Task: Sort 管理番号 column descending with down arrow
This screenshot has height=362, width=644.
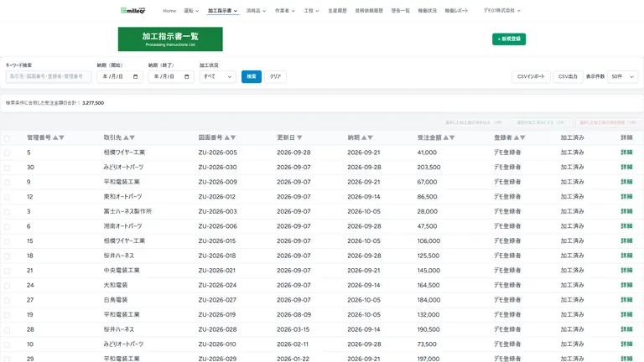Action: tap(61, 137)
